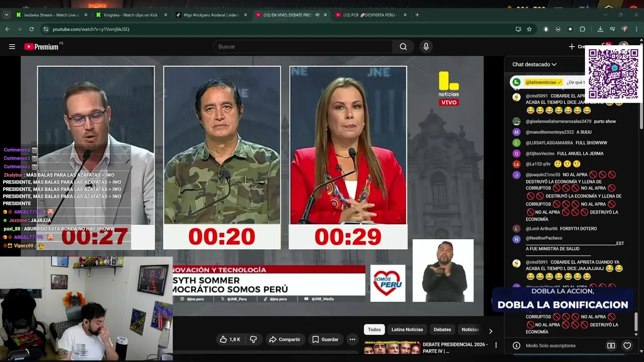Viewport: 644px width, 362px height.
Task: Select Debates filter chip
Action: (x=442, y=330)
